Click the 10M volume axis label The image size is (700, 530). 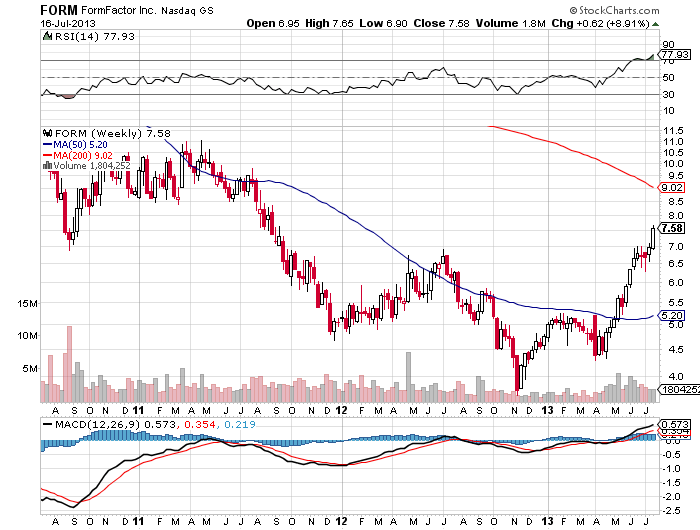click(x=27, y=336)
